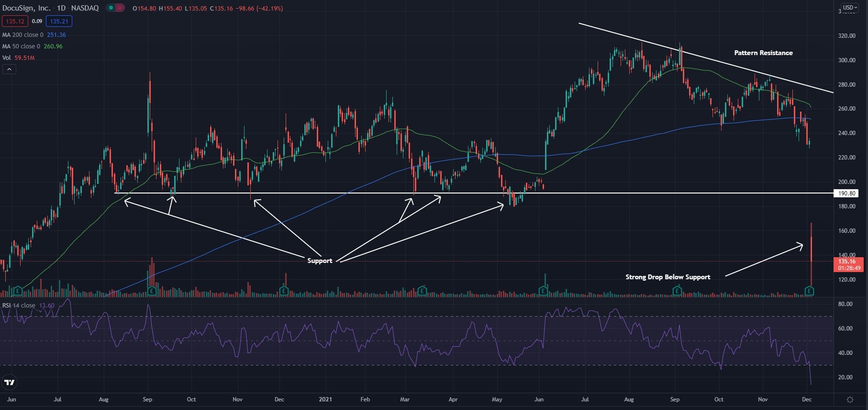Image resolution: width=868 pixels, height=410 pixels.
Task: Click the 80.00 RSI axis label
Action: tap(846, 304)
